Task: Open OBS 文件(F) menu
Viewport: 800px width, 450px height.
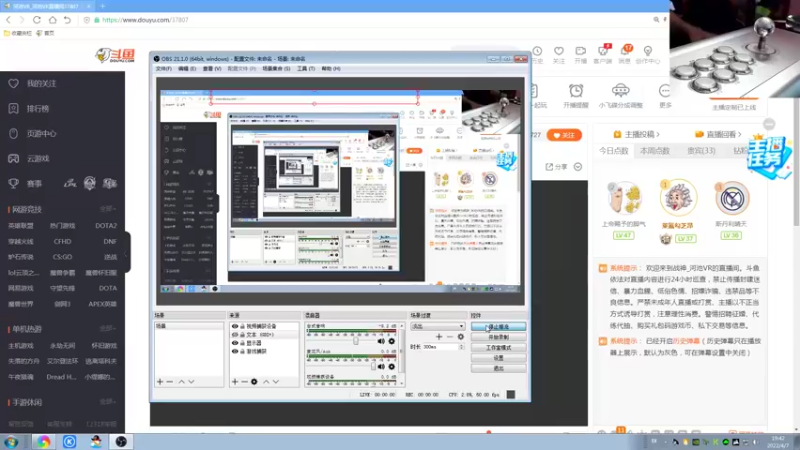Action: click(x=164, y=68)
